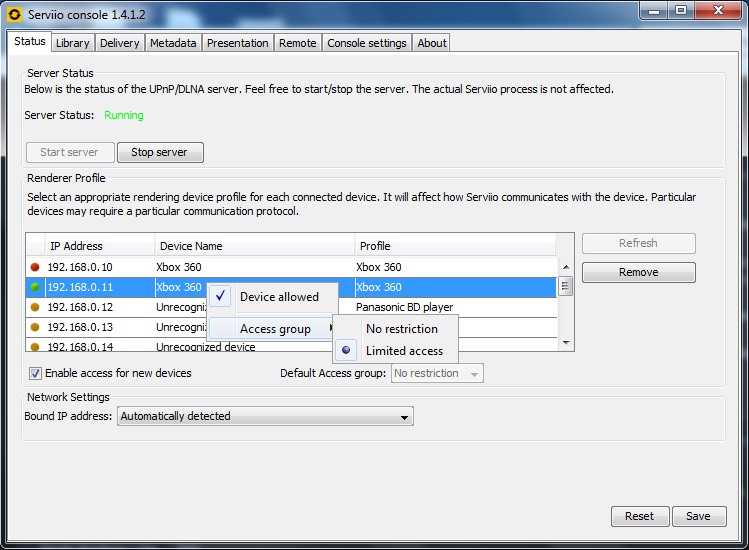Click the Stop server button
Image resolution: width=749 pixels, height=550 pixels.
coord(160,152)
